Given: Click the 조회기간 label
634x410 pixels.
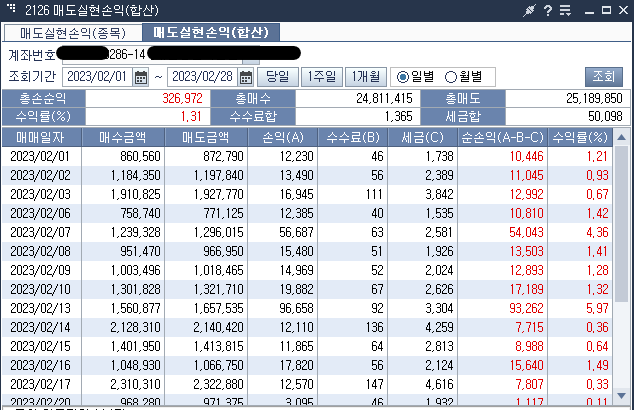Looking at the screenshot, I should pos(32,76).
